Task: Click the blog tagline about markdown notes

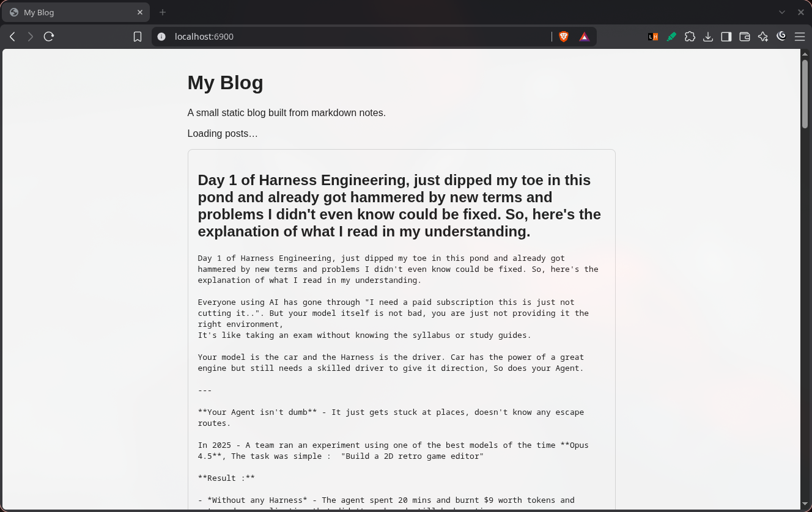Action: coord(287,112)
